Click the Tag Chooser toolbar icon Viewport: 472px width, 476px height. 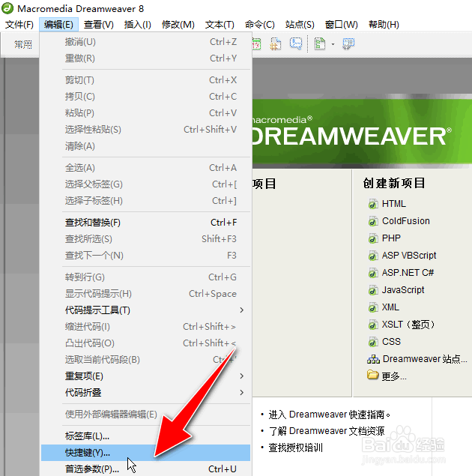click(x=348, y=44)
